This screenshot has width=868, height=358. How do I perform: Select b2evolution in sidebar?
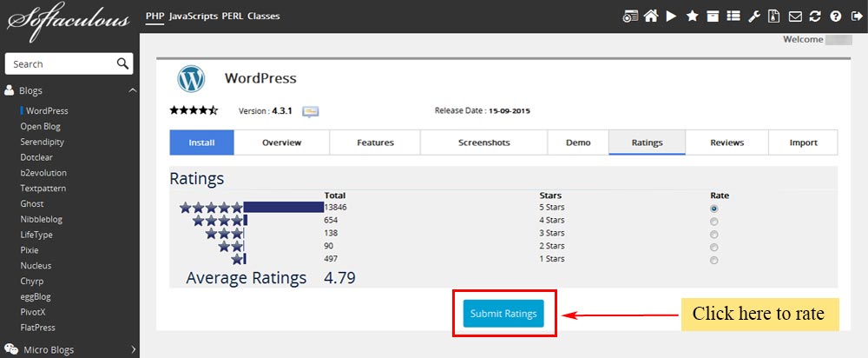coord(43,173)
